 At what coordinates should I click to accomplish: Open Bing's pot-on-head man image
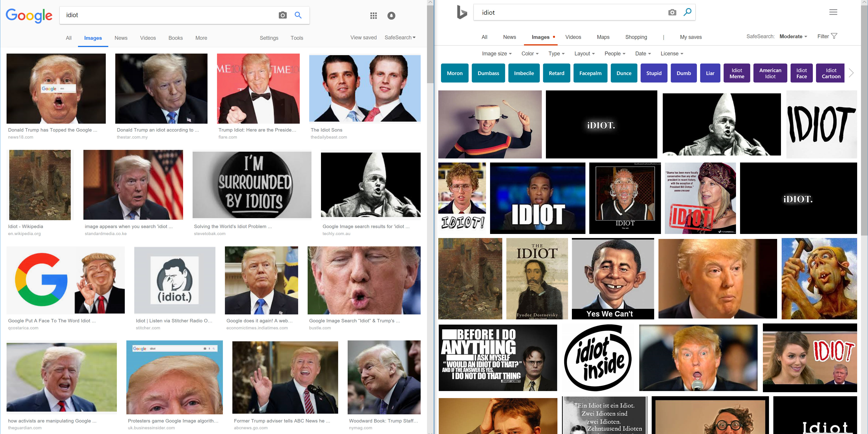(x=490, y=124)
